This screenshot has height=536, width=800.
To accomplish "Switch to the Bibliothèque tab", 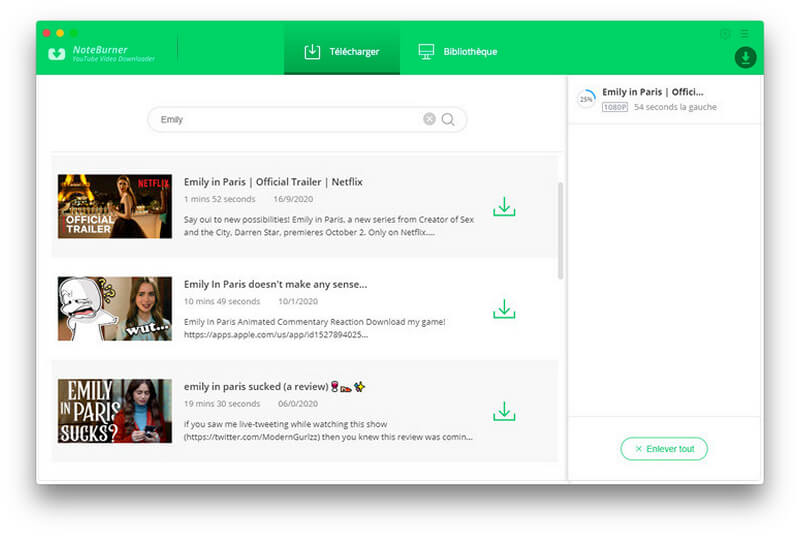I will (458, 51).
